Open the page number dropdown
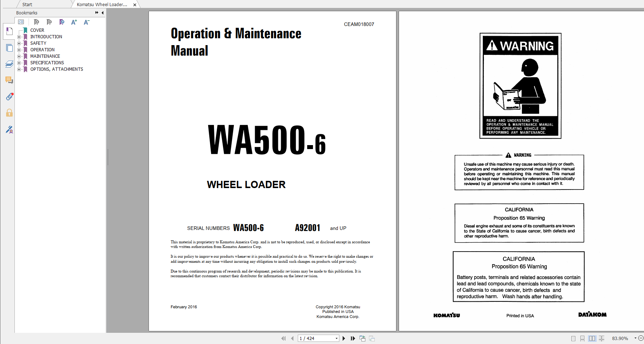Screen dimensions: 644x344 (336, 339)
